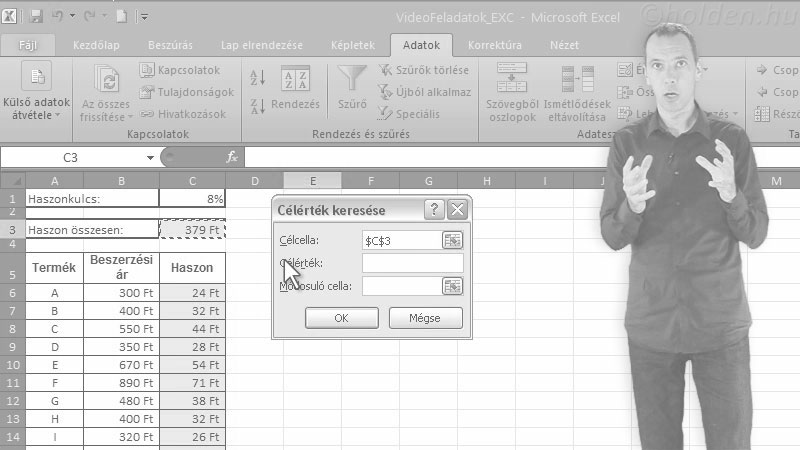Confirm goal seek with OK button
The image size is (800, 450).
342,318
